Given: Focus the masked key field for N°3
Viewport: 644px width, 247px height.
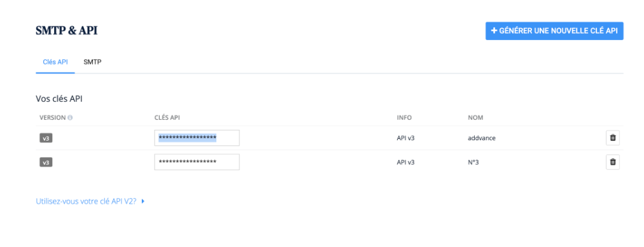Looking at the screenshot, I should [x=197, y=162].
